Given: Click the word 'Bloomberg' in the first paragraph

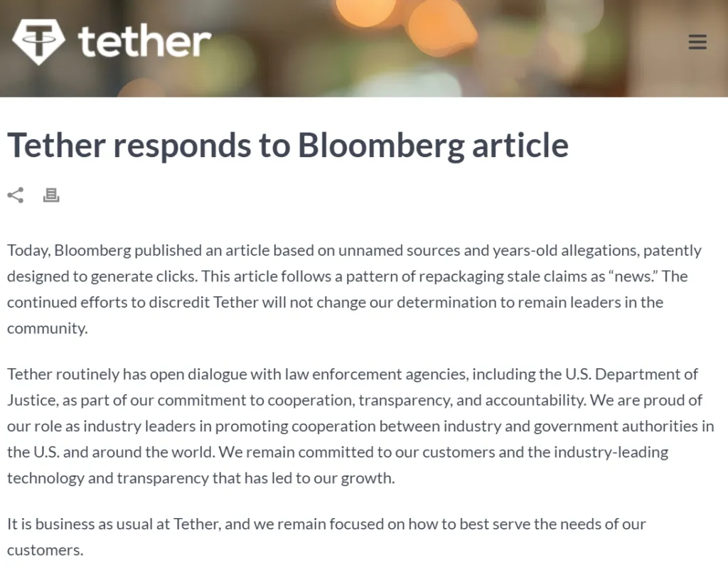Looking at the screenshot, I should (93, 251).
